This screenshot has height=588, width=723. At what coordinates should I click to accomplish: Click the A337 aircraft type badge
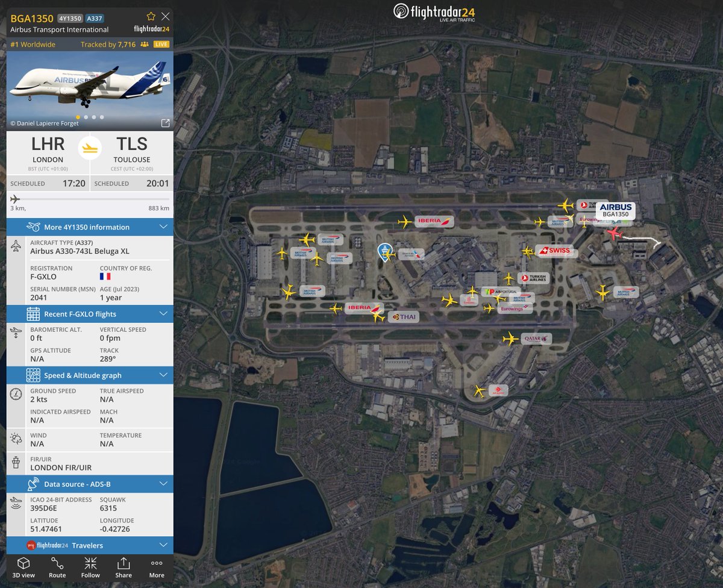point(95,18)
